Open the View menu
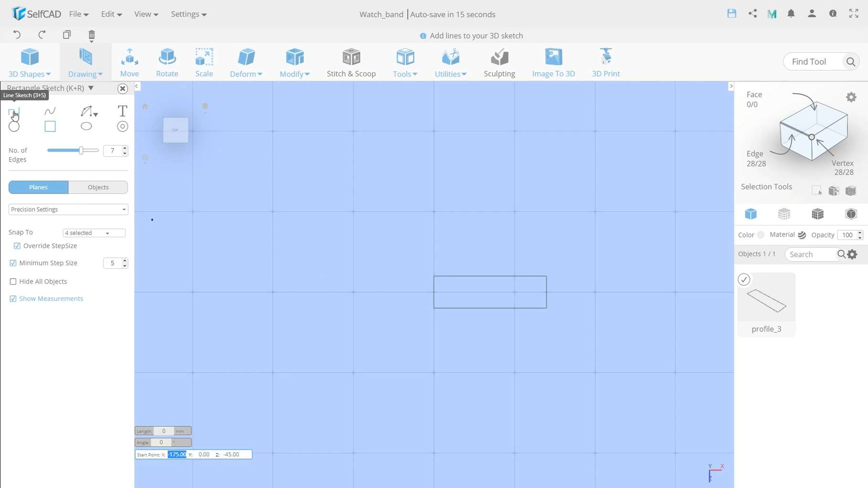The width and height of the screenshot is (868, 488). [x=146, y=14]
